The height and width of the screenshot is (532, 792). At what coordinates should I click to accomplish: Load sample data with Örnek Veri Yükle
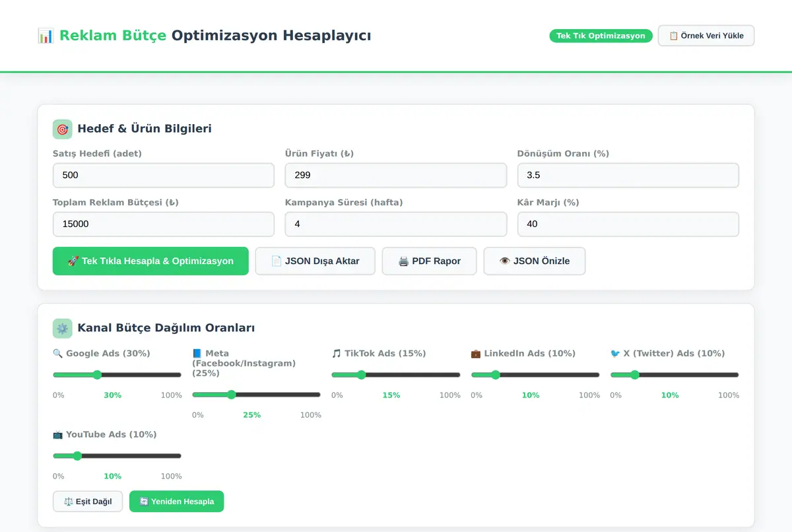[706, 36]
